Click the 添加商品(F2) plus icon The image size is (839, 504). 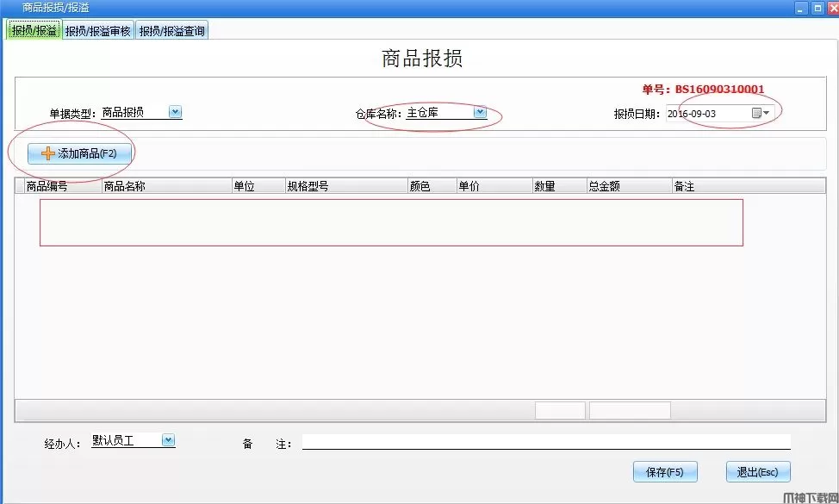click(x=47, y=153)
